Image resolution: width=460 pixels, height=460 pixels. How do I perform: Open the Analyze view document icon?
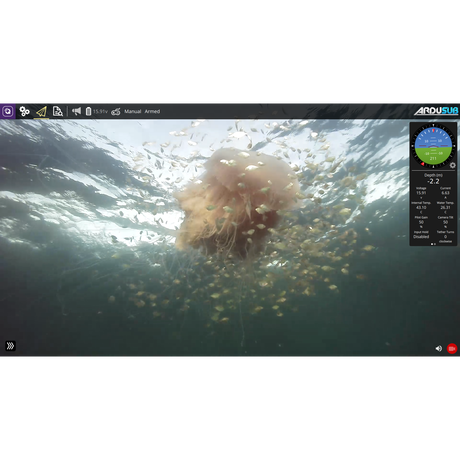point(58,111)
